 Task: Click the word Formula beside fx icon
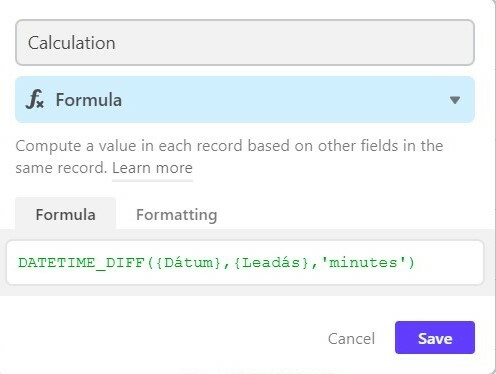89,100
